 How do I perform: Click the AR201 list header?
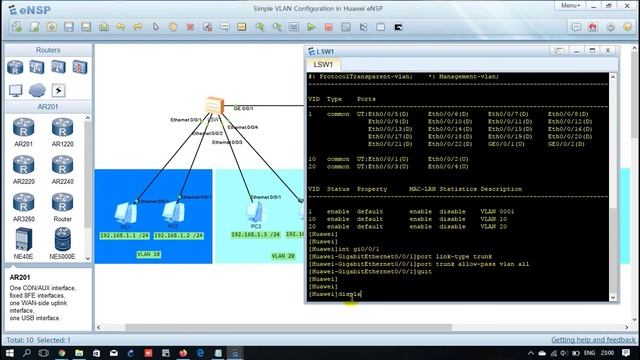pyautogui.click(x=48, y=107)
